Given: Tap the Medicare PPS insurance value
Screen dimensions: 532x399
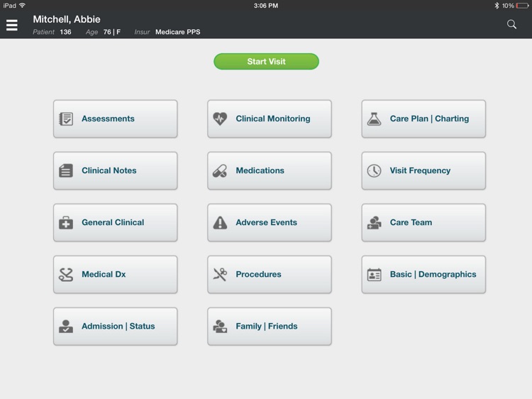Looking at the screenshot, I should 178,32.
